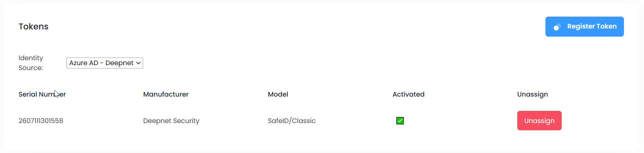Click the Model column header
The width and height of the screenshot is (644, 153).
278,94
